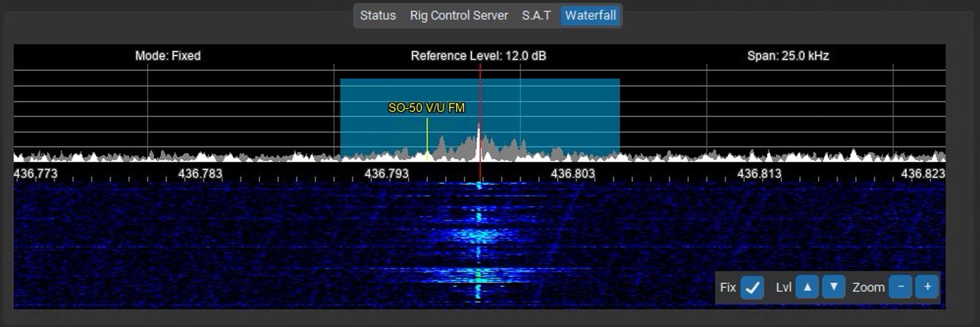980x327 pixels.
Task: Click the 436.803 frequency label
Action: click(x=573, y=174)
